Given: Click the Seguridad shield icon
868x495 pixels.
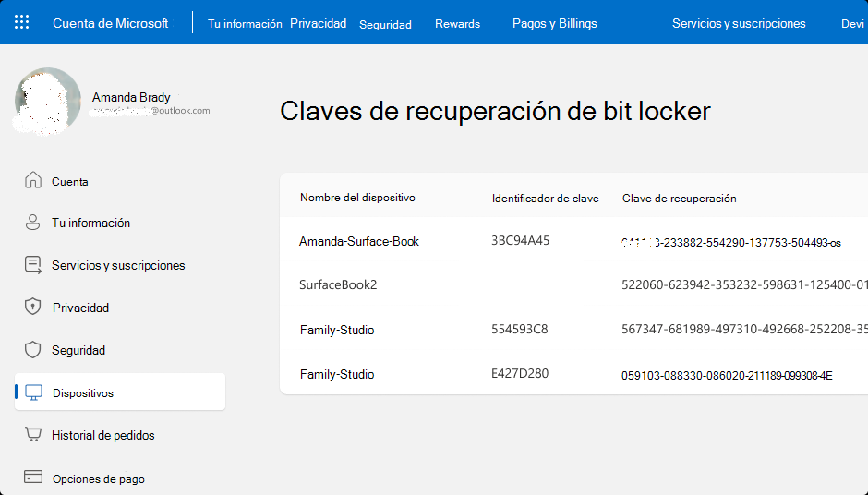Looking at the screenshot, I should [32, 349].
